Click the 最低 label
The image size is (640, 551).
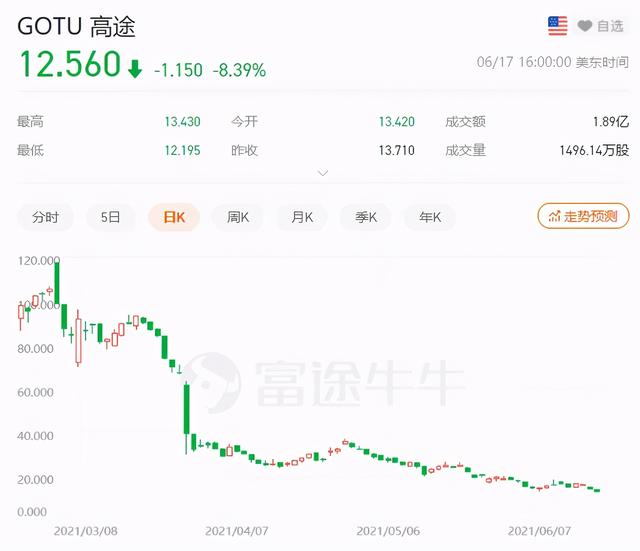point(30,151)
